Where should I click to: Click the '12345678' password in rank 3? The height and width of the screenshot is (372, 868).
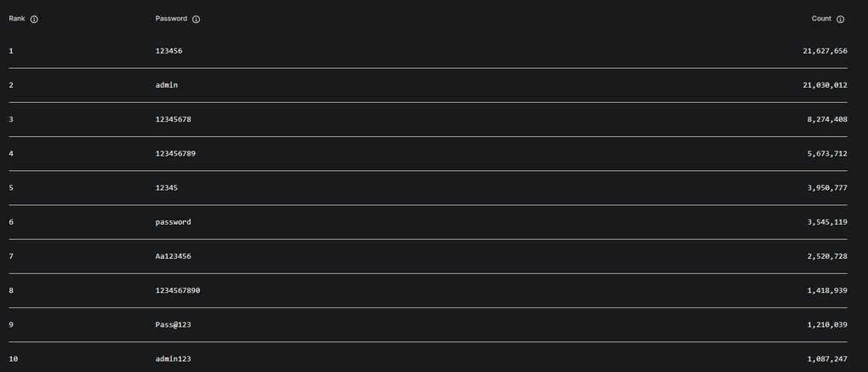point(173,119)
